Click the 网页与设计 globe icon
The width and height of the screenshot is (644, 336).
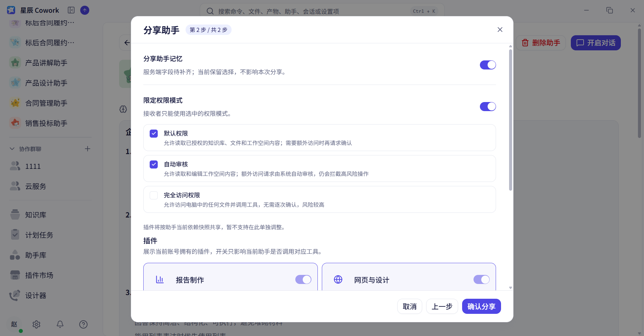point(338,280)
